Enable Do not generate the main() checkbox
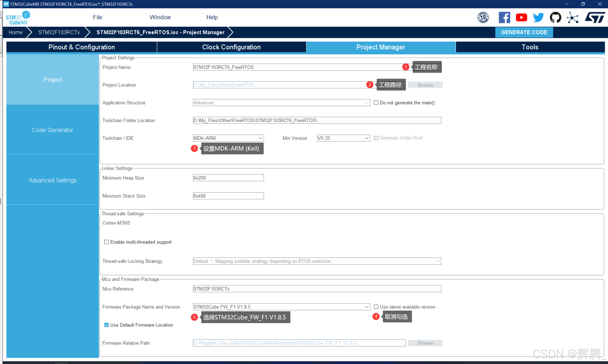 (x=376, y=103)
